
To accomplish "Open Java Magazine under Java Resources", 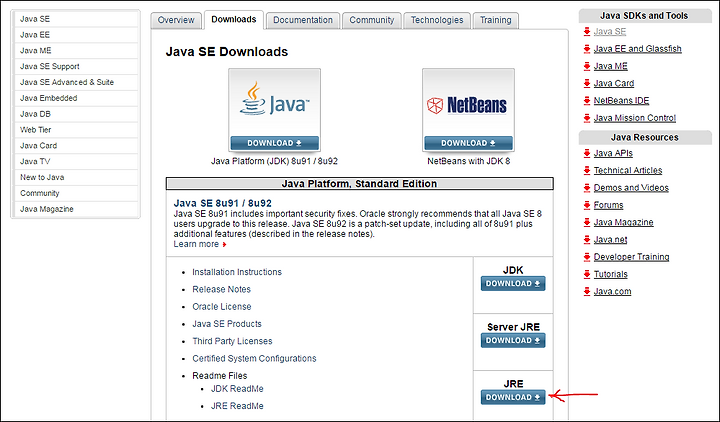I will [x=624, y=222].
